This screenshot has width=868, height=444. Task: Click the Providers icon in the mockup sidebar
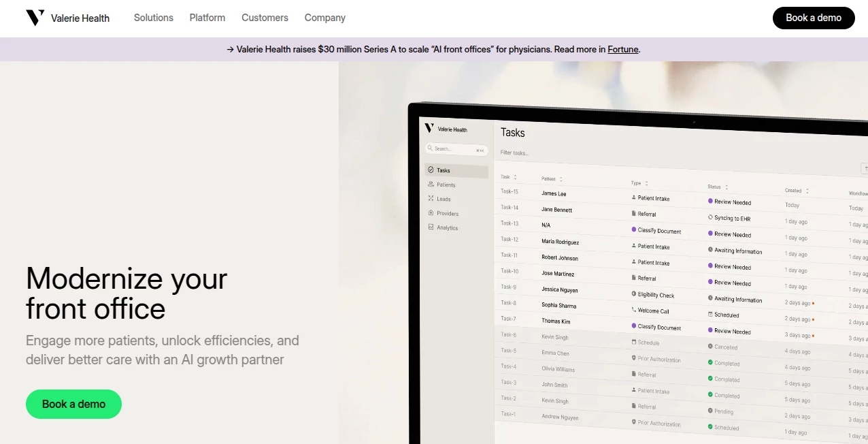point(431,213)
